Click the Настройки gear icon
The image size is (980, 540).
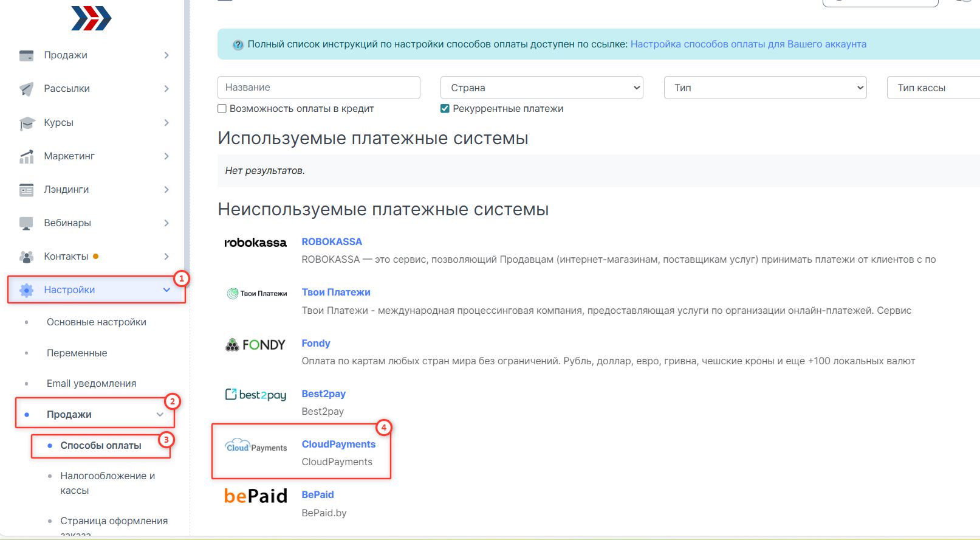click(26, 290)
